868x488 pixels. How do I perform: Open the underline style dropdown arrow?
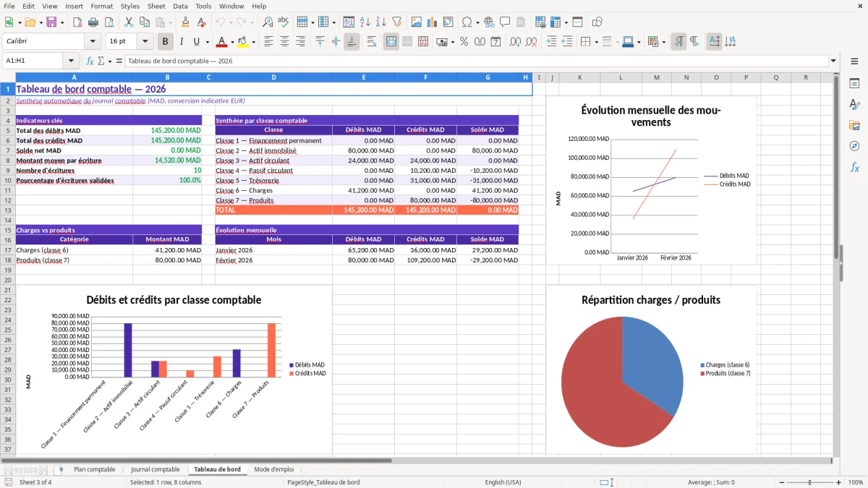pos(207,42)
